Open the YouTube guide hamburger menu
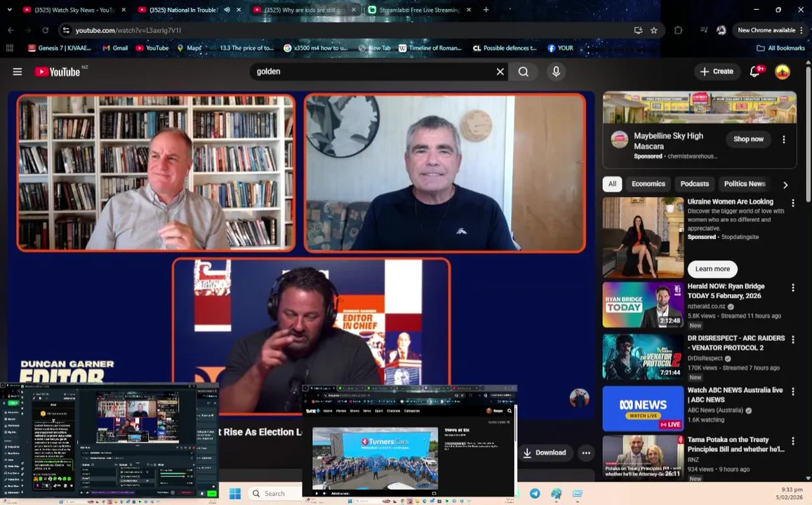Image resolution: width=812 pixels, height=505 pixels. pos(17,72)
